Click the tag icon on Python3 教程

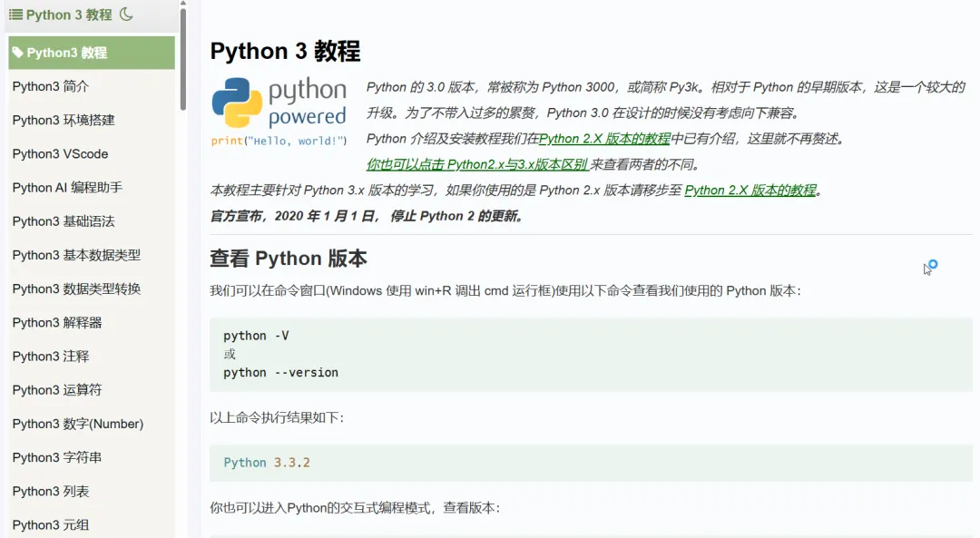pyautogui.click(x=17, y=53)
